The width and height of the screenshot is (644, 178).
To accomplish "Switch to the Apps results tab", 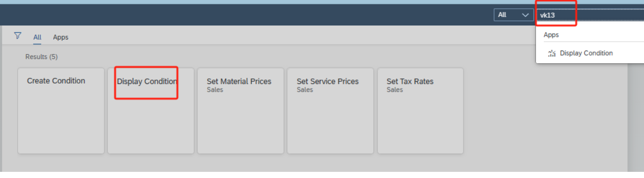I will [60, 37].
